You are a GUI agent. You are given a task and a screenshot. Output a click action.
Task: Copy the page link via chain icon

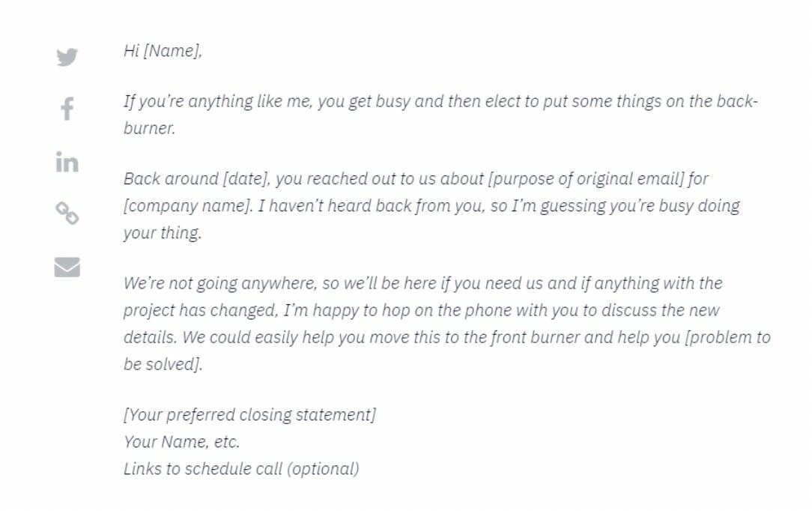(67, 214)
